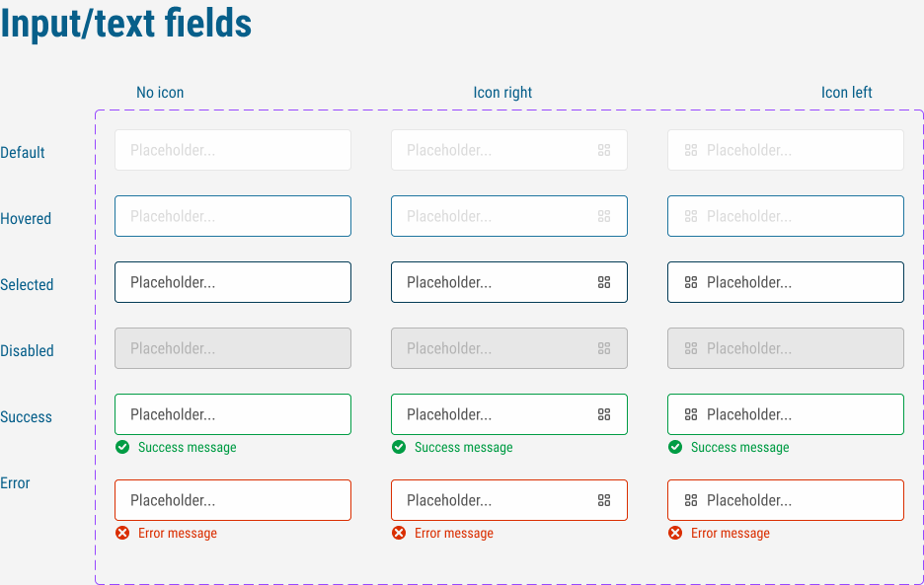Click the Hovered No icon input field
Screen dimensions: 924x585
[x=233, y=216]
